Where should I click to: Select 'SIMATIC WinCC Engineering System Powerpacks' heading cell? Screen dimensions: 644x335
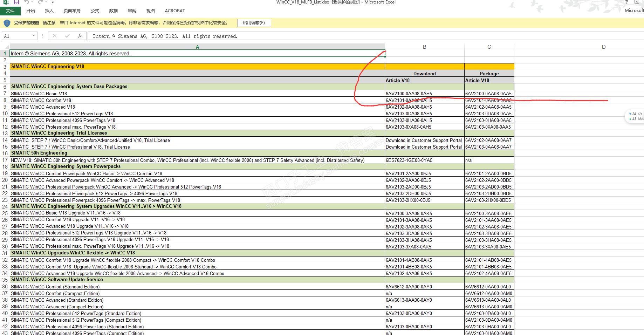197,166
